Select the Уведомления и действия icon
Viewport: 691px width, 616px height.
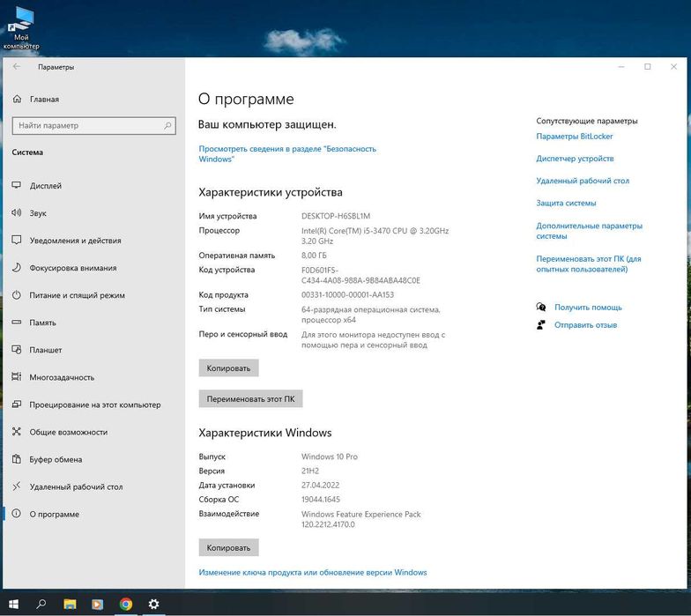pos(16,240)
